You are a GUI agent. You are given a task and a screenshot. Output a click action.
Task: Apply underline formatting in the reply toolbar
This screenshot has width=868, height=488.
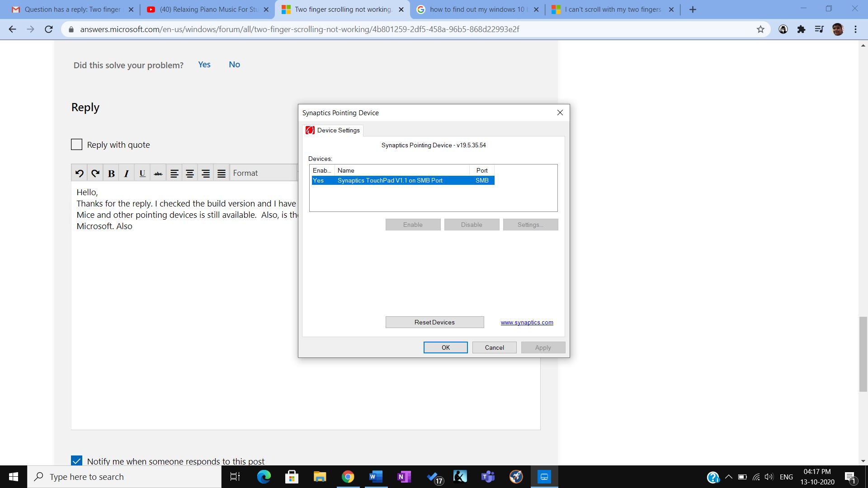coord(142,173)
